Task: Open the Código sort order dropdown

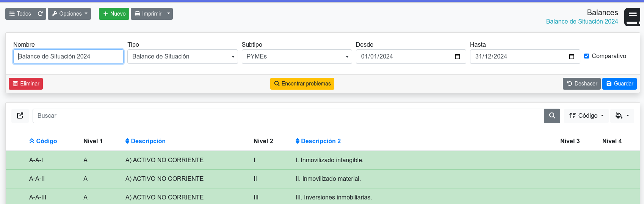Action: (586, 116)
